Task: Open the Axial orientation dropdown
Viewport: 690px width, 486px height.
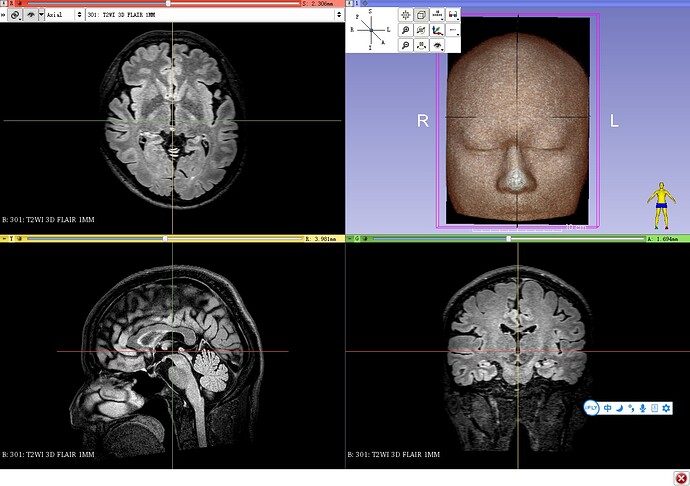Action: tap(64, 15)
